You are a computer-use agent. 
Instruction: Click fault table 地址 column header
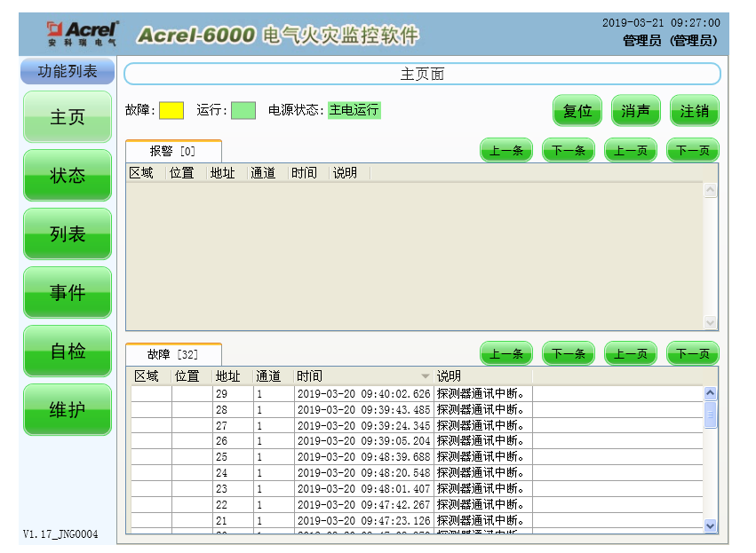tap(233, 375)
